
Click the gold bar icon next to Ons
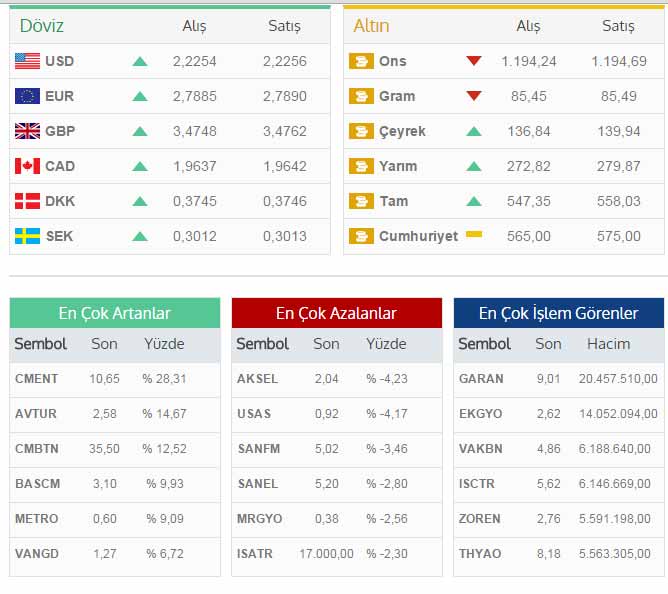point(360,61)
